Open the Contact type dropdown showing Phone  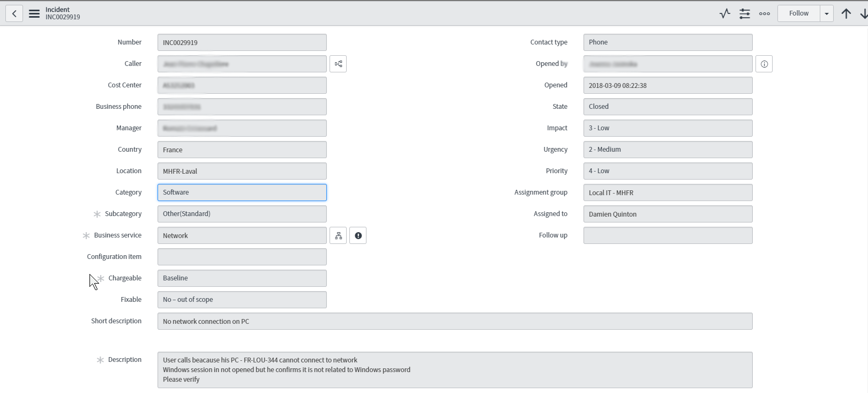(668, 42)
